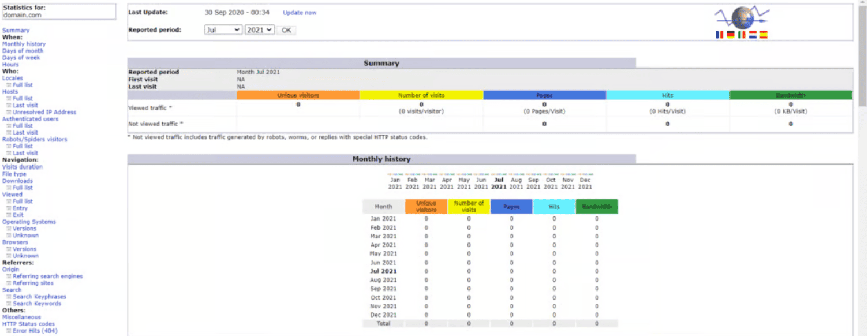Click list icon beside Authenticated users Full list
This screenshot has height=336, width=868.
tap(9, 126)
